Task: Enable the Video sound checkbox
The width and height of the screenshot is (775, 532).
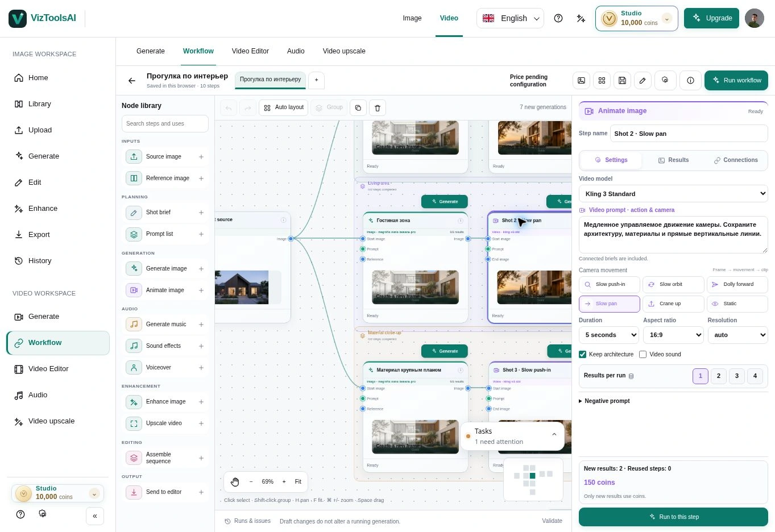Action: tap(643, 355)
